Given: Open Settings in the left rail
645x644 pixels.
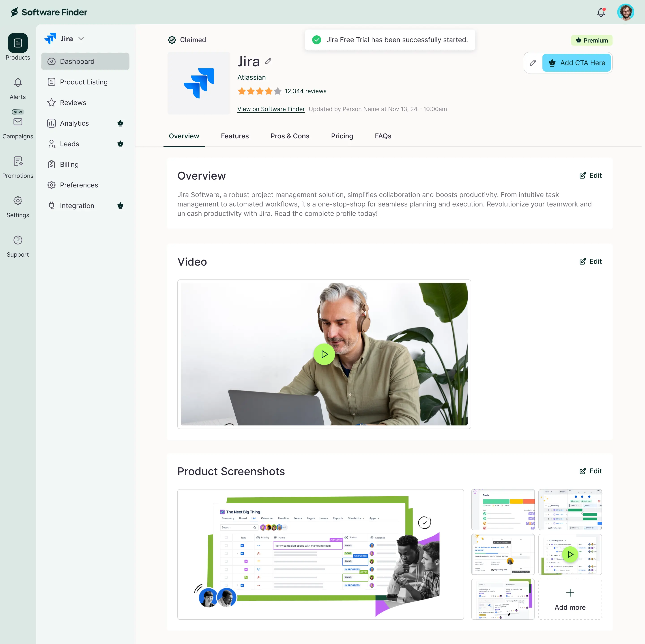Looking at the screenshot, I should pos(18,207).
